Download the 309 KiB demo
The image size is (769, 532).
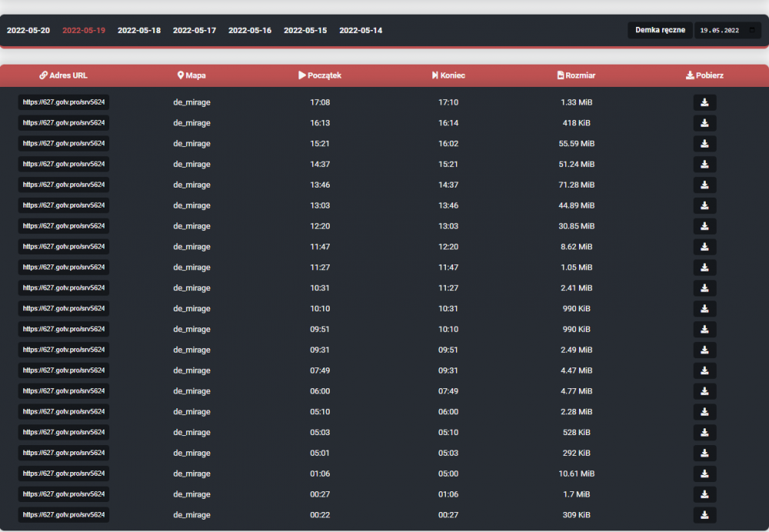(x=704, y=514)
